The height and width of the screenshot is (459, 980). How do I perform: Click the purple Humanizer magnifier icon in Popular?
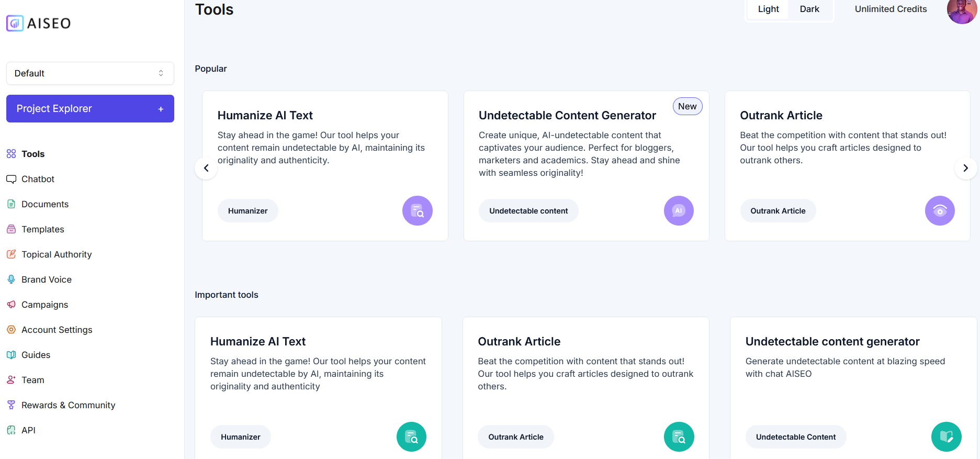click(417, 210)
